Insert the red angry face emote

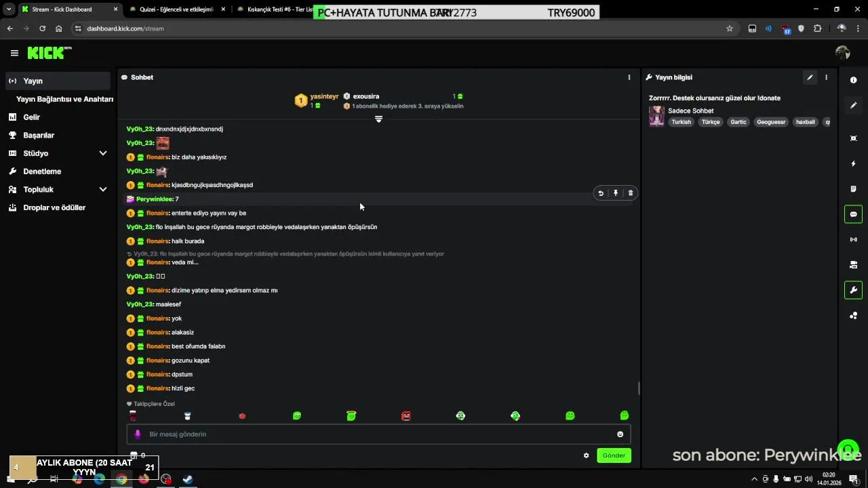pos(406,415)
